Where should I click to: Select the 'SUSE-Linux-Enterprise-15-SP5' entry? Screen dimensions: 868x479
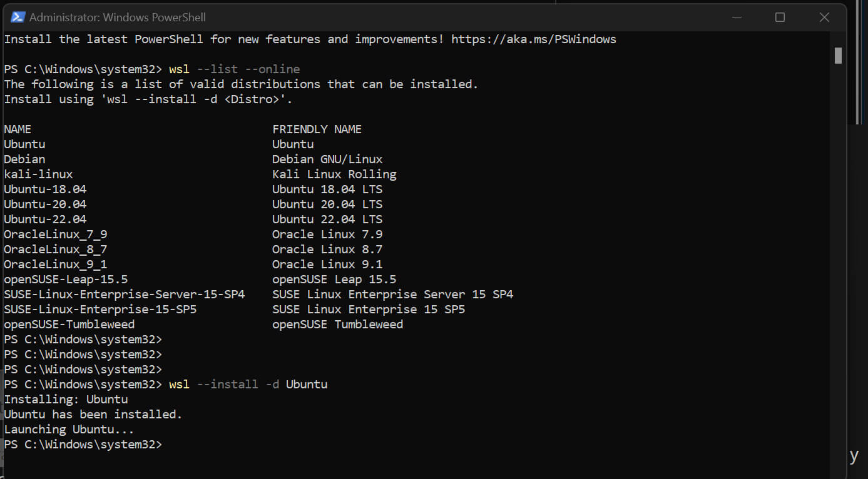[x=100, y=309]
